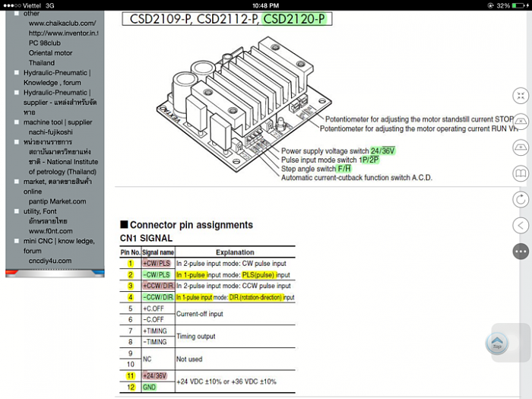Close tab via the X tab icon
The image size is (532, 399).
tap(521, 122)
